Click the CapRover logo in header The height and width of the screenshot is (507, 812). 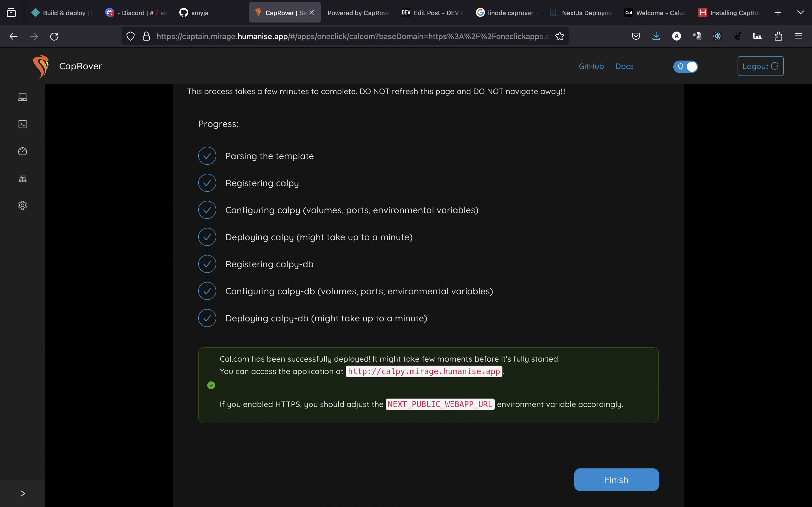[41, 66]
